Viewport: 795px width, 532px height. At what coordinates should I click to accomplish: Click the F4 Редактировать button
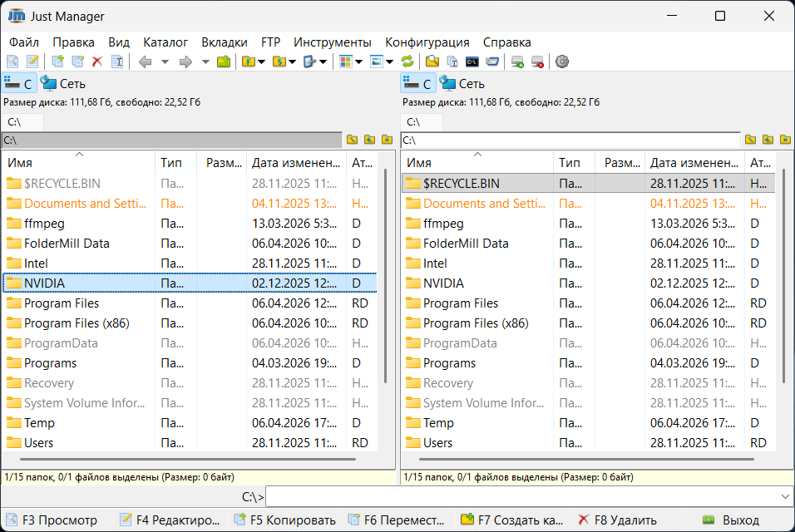[x=170, y=520]
